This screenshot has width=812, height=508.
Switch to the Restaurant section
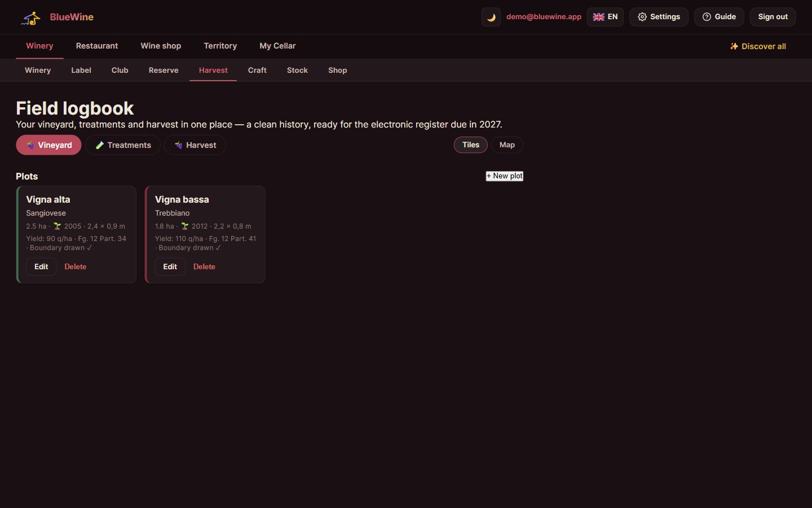[x=97, y=46]
